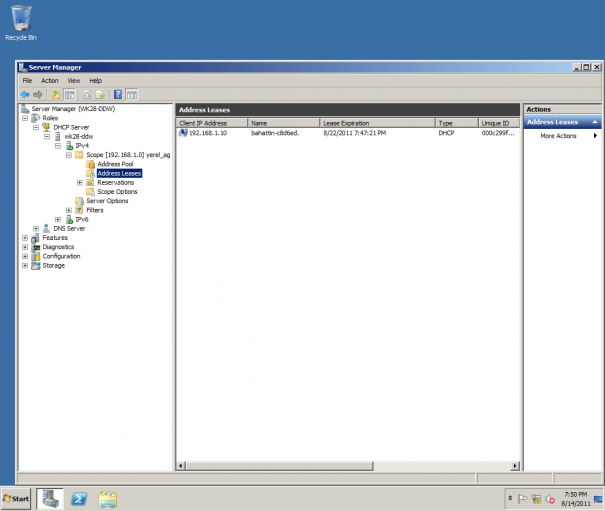The height and width of the screenshot is (511, 605).
Task: Open Help via the blue question icon
Action: (x=118, y=95)
